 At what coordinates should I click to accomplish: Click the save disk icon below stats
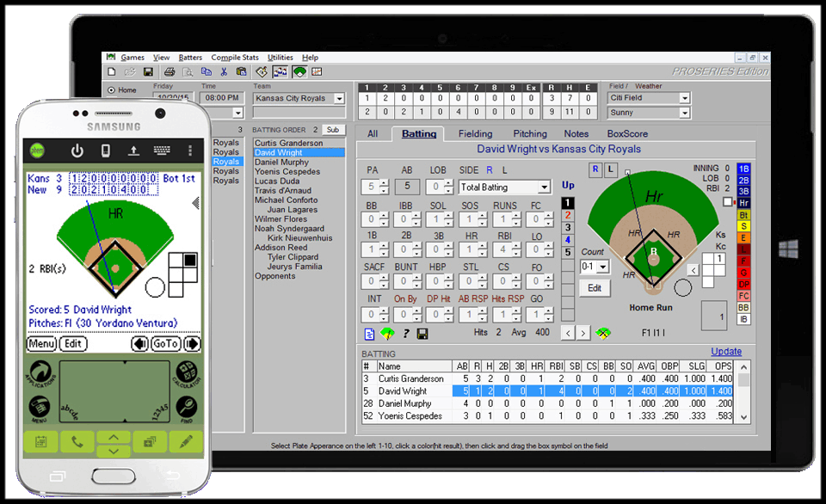pyautogui.click(x=422, y=334)
